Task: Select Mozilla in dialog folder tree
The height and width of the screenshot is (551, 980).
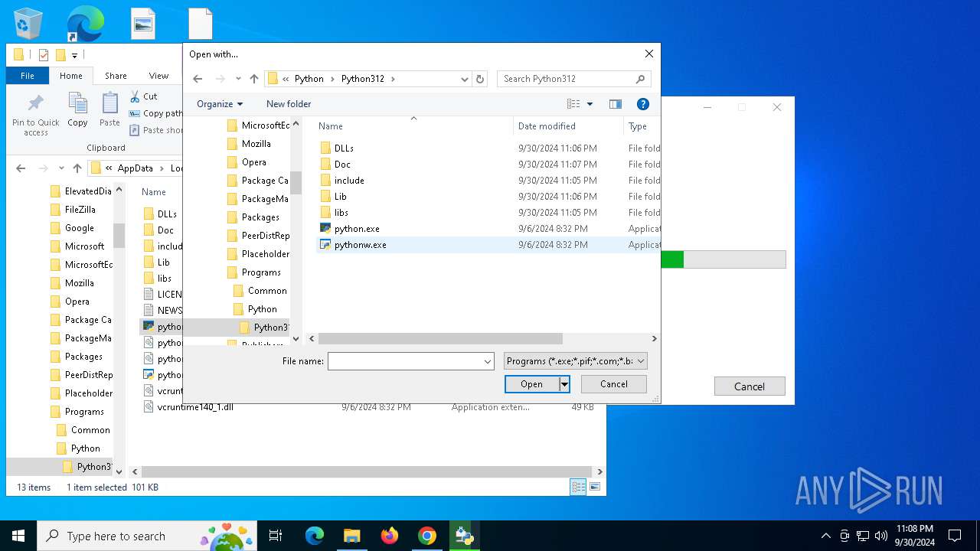Action: (256, 144)
